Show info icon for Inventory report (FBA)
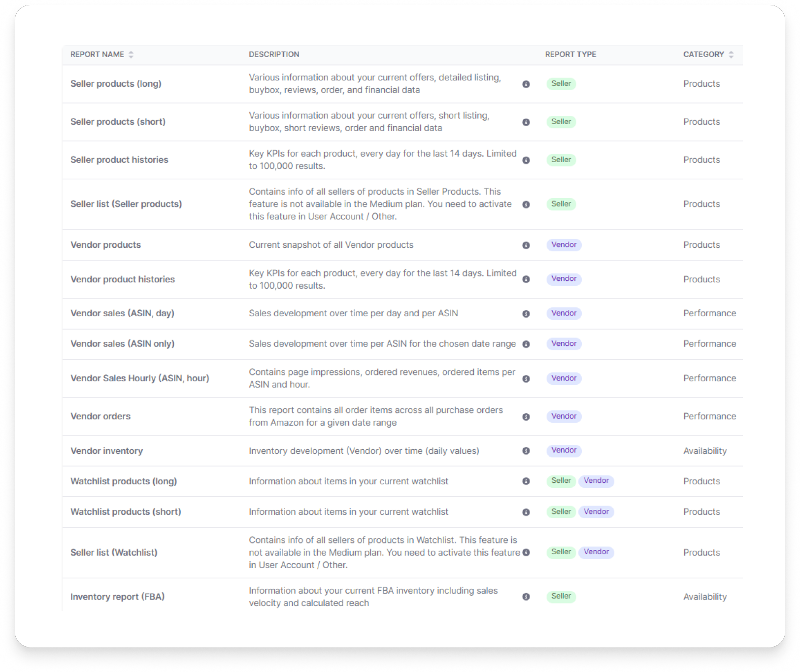The width and height of the screenshot is (800, 672). pyautogui.click(x=526, y=597)
